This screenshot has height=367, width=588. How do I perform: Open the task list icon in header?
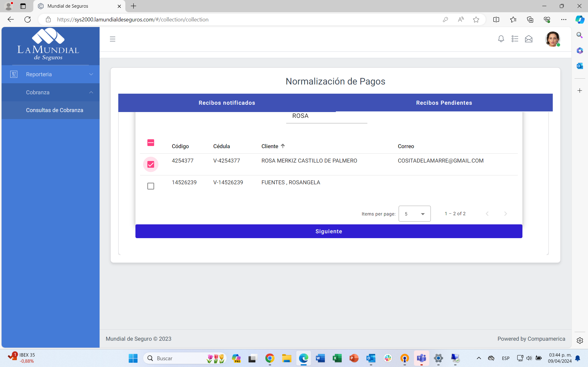(515, 39)
